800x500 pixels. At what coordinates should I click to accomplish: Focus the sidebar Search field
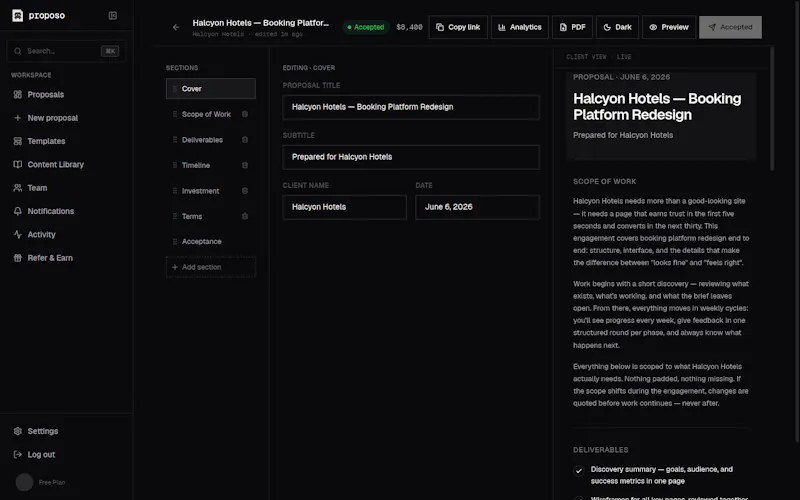tap(66, 51)
